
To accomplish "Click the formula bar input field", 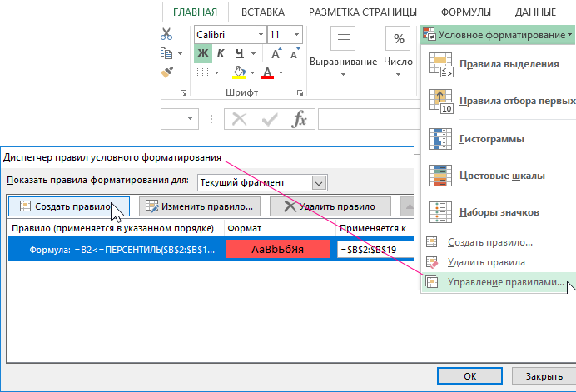I will [x=369, y=119].
